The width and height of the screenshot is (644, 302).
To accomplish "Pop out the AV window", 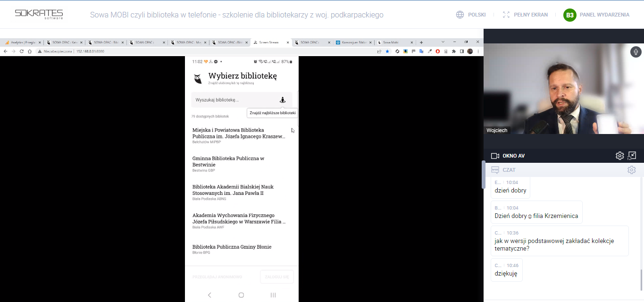I will click(x=632, y=156).
